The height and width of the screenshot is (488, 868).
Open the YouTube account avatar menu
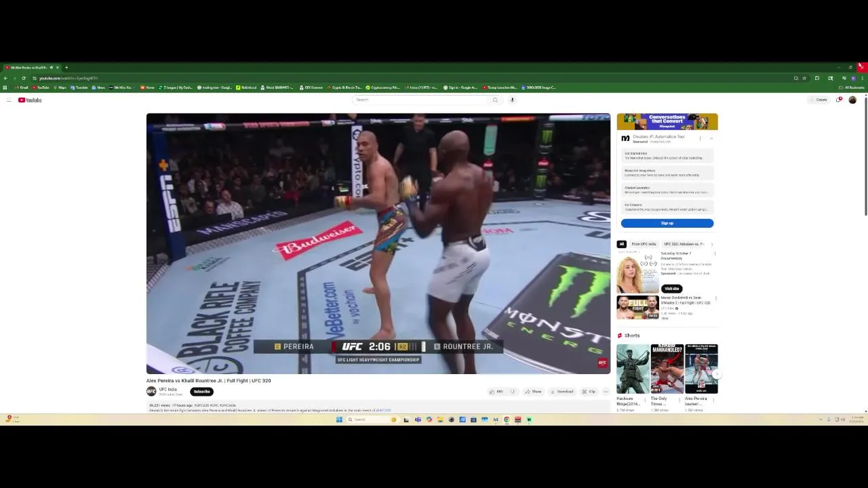click(852, 100)
